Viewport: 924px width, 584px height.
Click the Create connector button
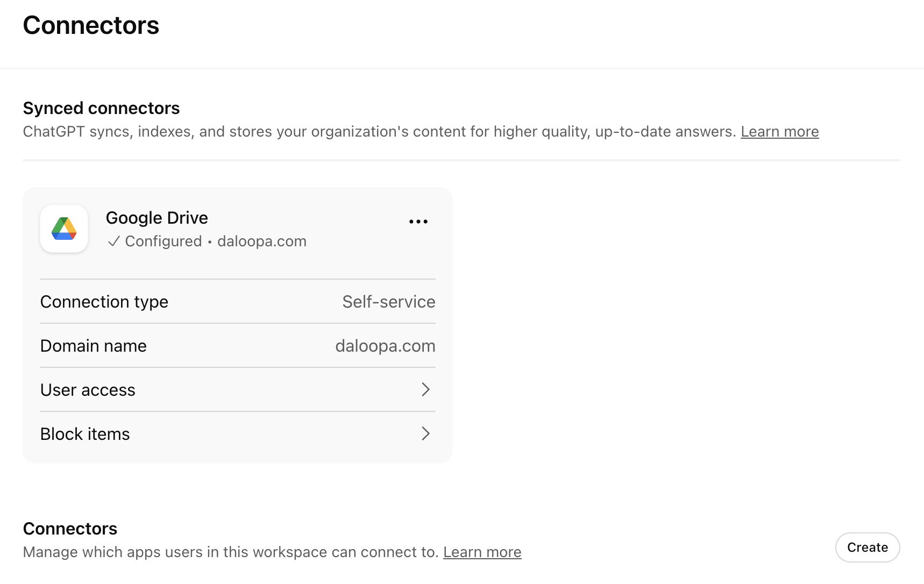868,547
